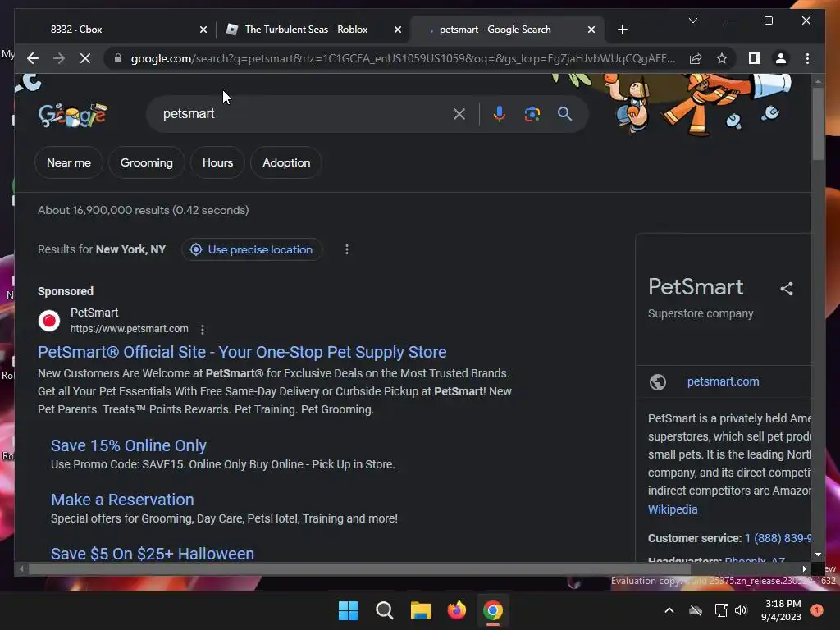Viewport: 840px width, 630px height.
Task: Open options next to sponsored petsmart.com URL
Action: (x=203, y=330)
